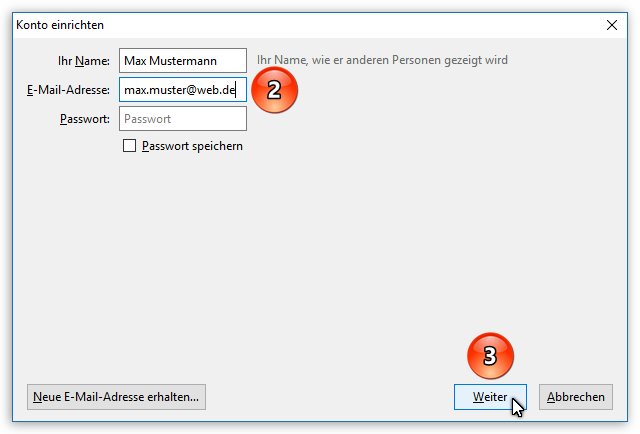Click the "Ihr Name:" label
Image resolution: width=640 pixels, height=434 pixels.
click(x=84, y=61)
